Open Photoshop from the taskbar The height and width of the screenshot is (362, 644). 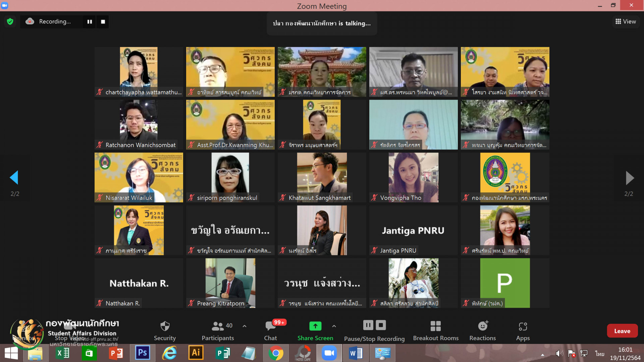[x=142, y=353]
